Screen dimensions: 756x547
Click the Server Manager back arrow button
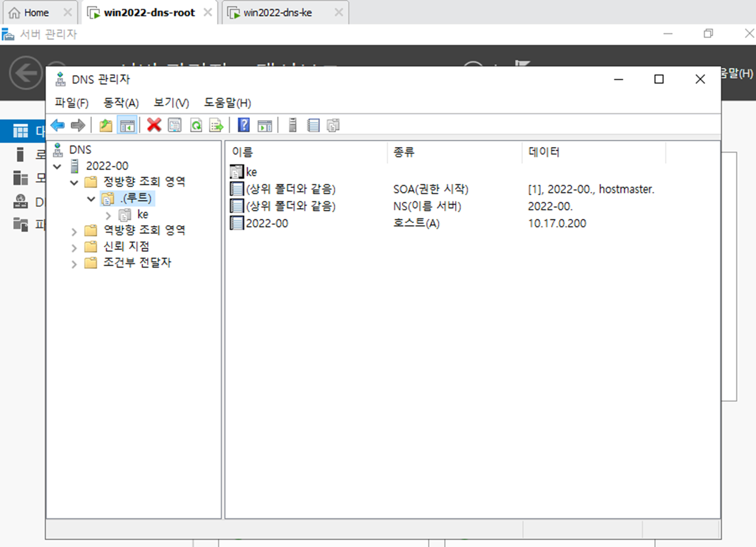tap(25, 73)
